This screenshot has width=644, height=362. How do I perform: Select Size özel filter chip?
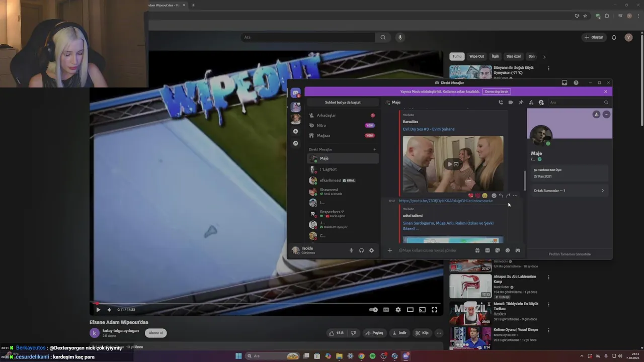point(514,56)
